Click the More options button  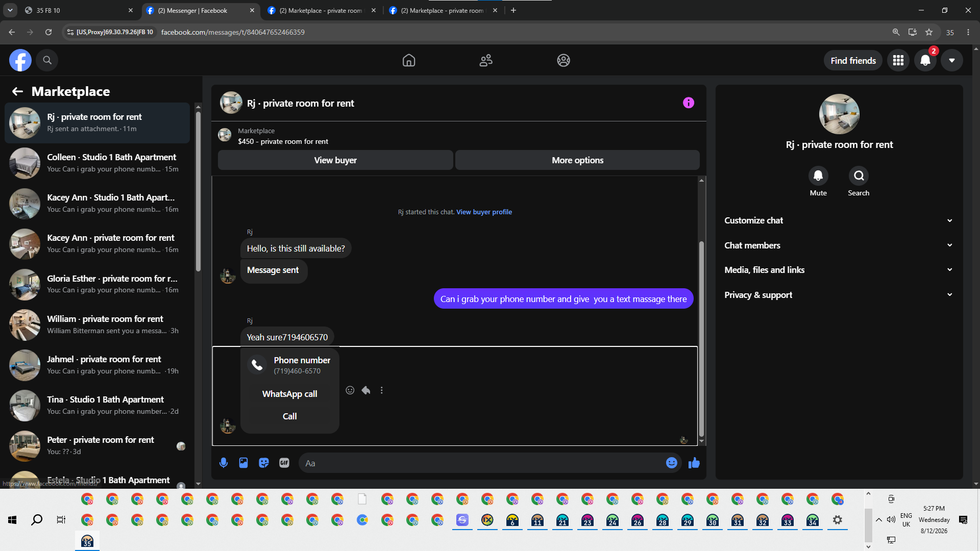pos(577,160)
